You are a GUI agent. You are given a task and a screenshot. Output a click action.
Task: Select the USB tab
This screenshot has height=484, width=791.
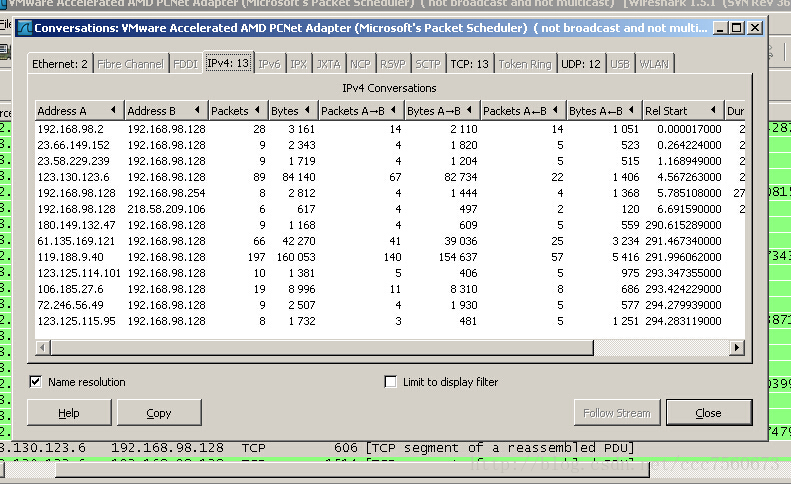pyautogui.click(x=620, y=64)
